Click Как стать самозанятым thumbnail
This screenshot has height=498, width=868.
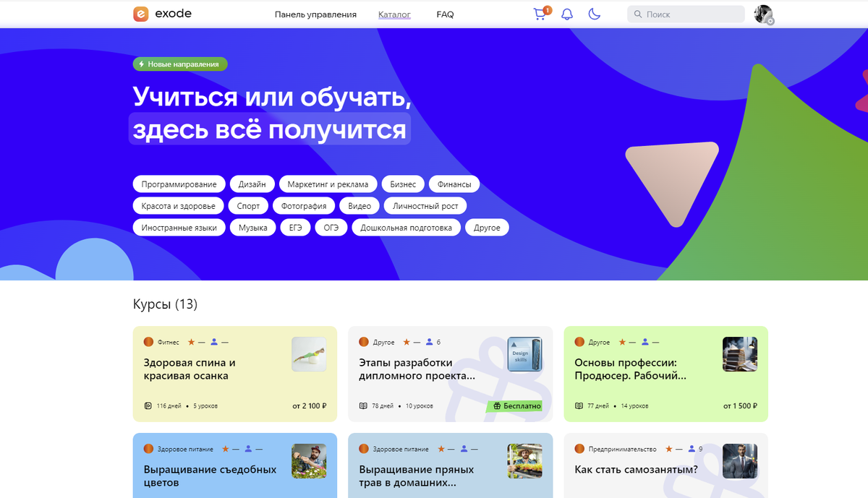coord(740,460)
